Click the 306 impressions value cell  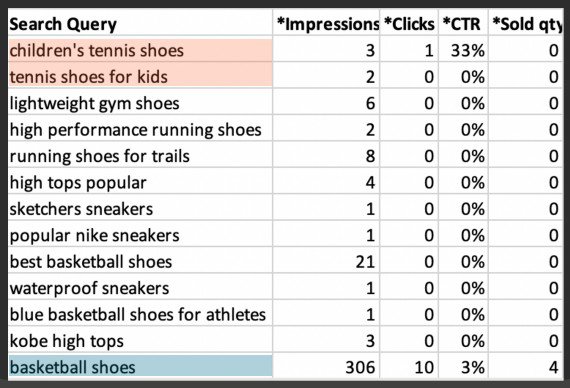pos(326,367)
